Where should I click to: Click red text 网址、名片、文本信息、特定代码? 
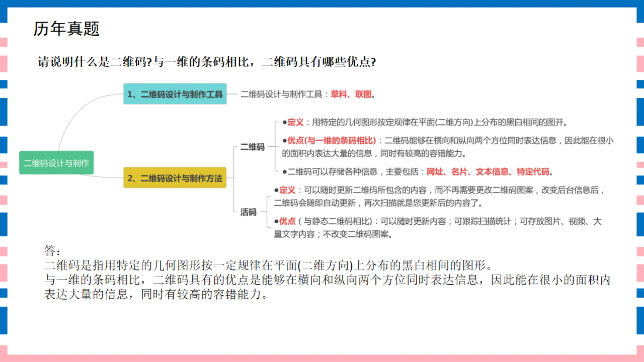488,172
